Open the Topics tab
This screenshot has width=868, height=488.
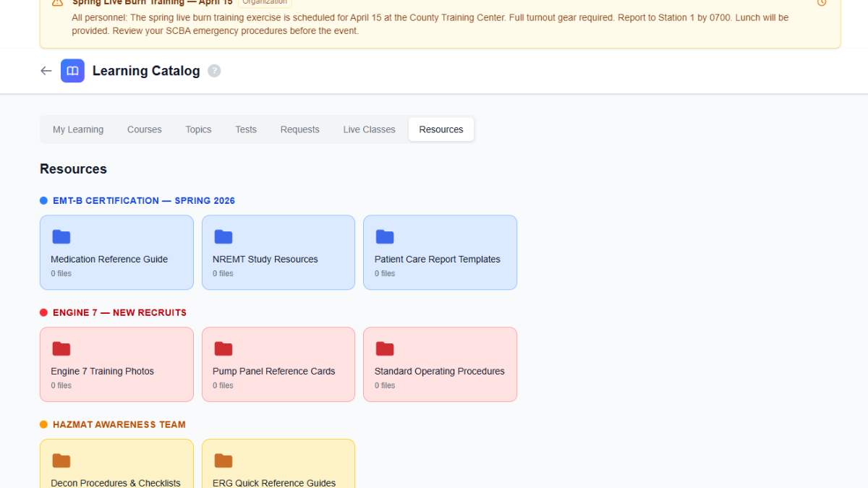point(198,129)
